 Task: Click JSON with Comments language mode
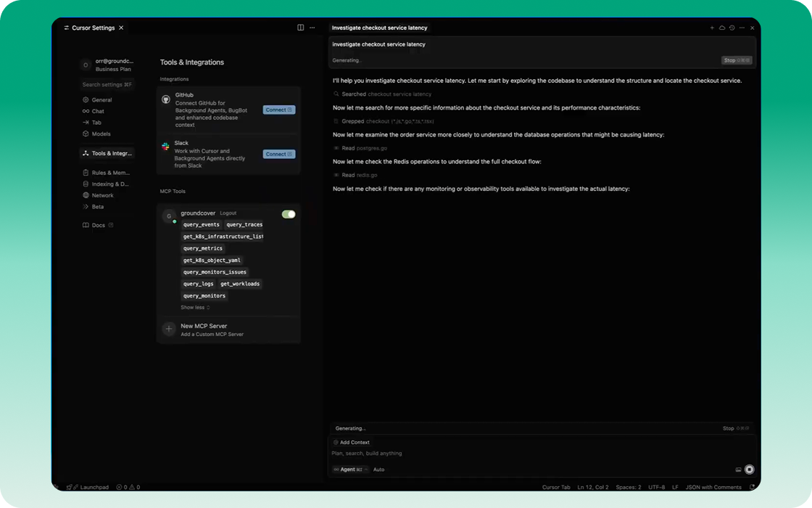[x=713, y=487]
